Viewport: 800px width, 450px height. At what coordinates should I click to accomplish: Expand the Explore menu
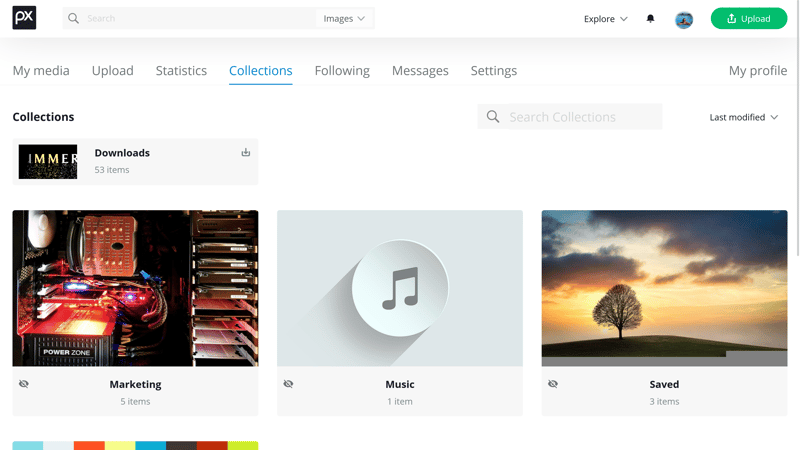coord(606,19)
